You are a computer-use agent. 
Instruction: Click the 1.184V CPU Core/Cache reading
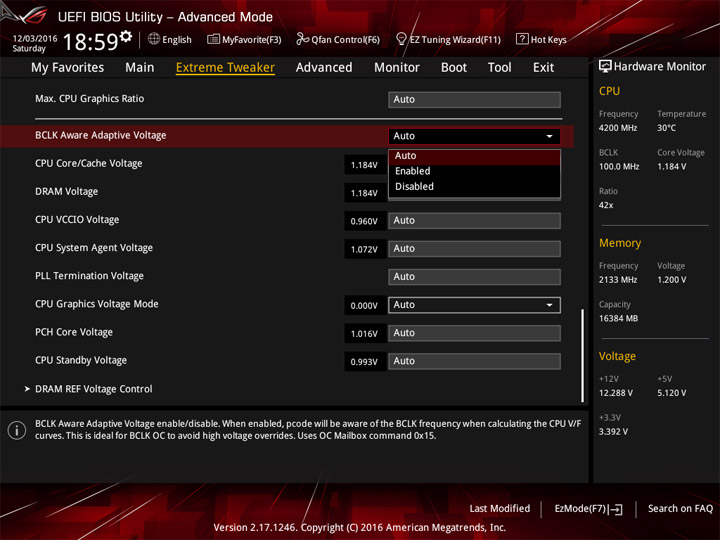tap(364, 165)
